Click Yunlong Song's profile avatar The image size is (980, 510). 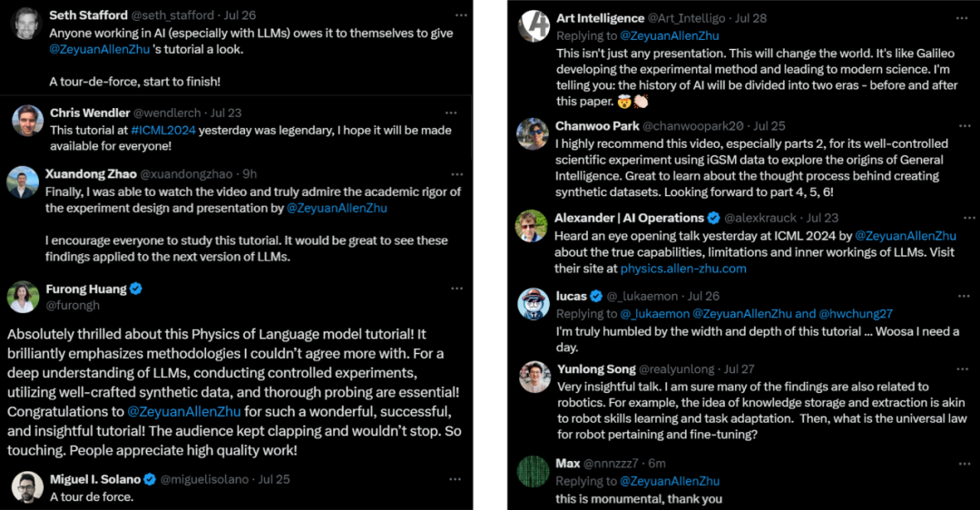pyautogui.click(x=533, y=377)
